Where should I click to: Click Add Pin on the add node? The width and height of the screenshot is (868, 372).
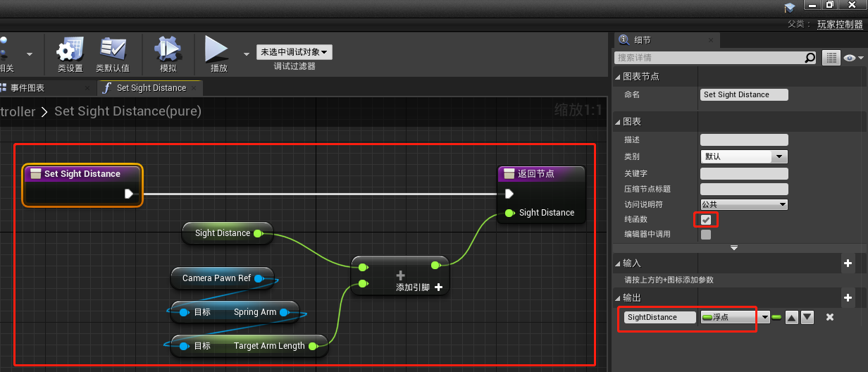click(x=419, y=287)
